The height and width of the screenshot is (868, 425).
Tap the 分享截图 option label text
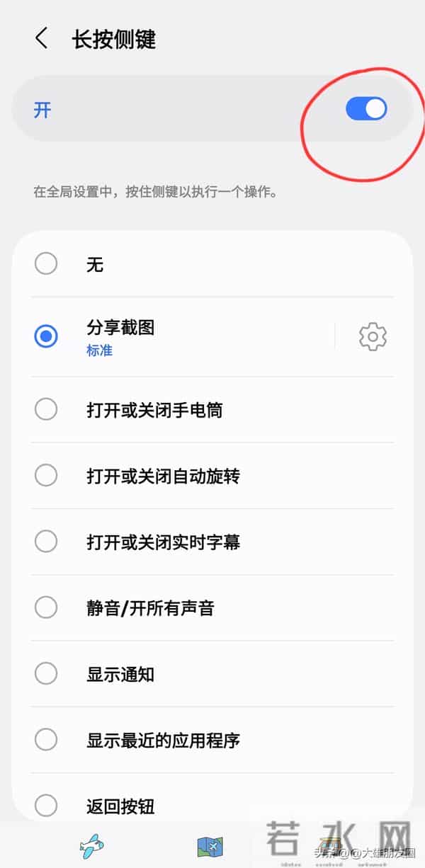point(119,328)
